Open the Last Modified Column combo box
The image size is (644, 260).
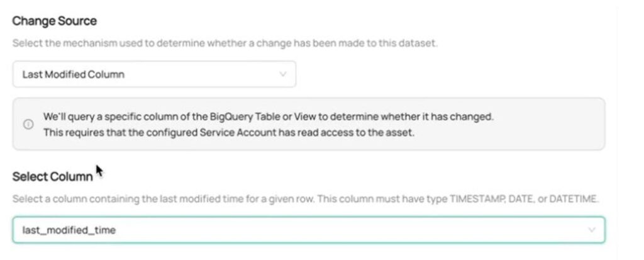point(154,74)
